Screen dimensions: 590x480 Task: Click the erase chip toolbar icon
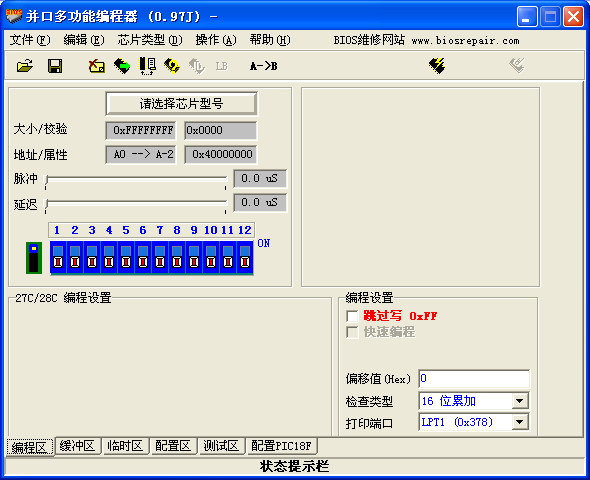97,66
